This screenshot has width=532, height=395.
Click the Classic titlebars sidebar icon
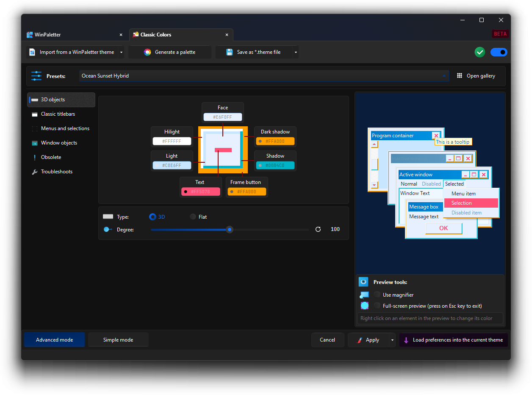coord(35,114)
